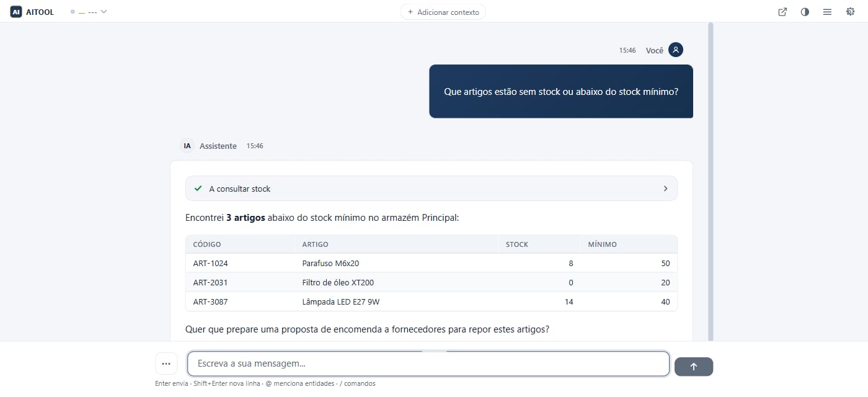Open chat in new window icon
Viewport: 868px width, 397px height.
[782, 12]
